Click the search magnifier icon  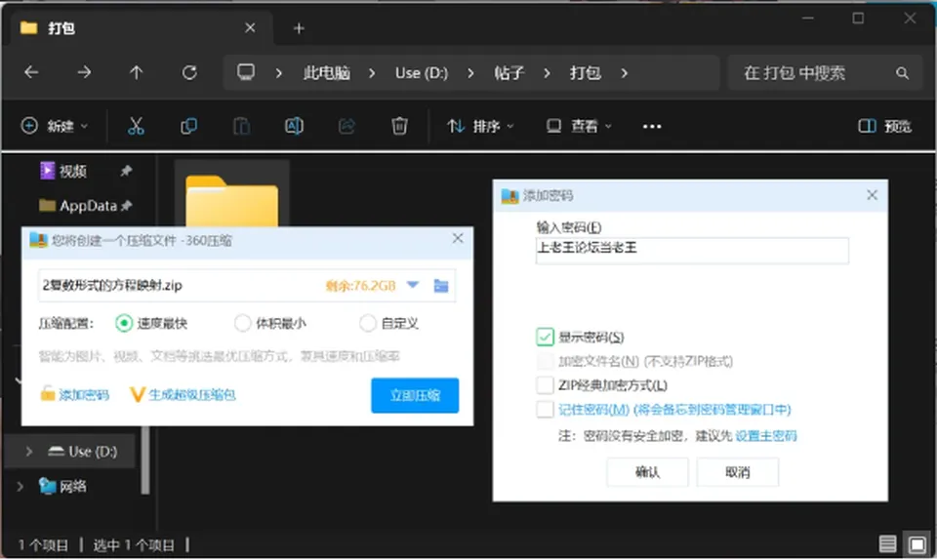[x=902, y=73]
